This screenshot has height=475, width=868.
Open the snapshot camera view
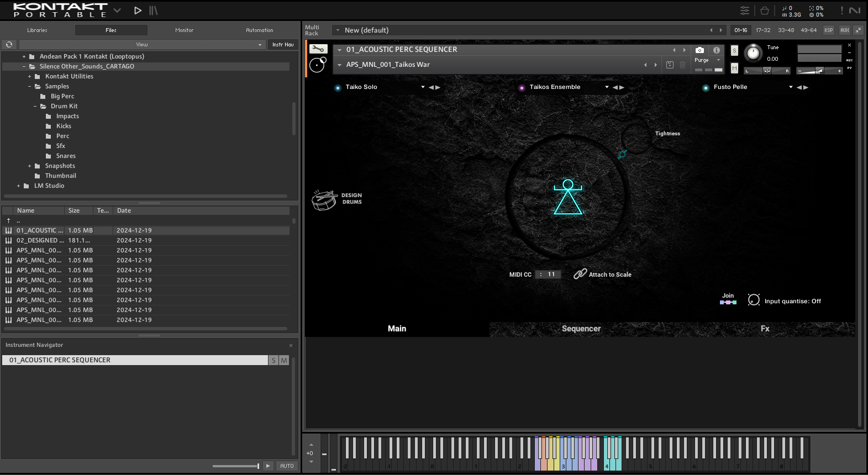pos(699,50)
